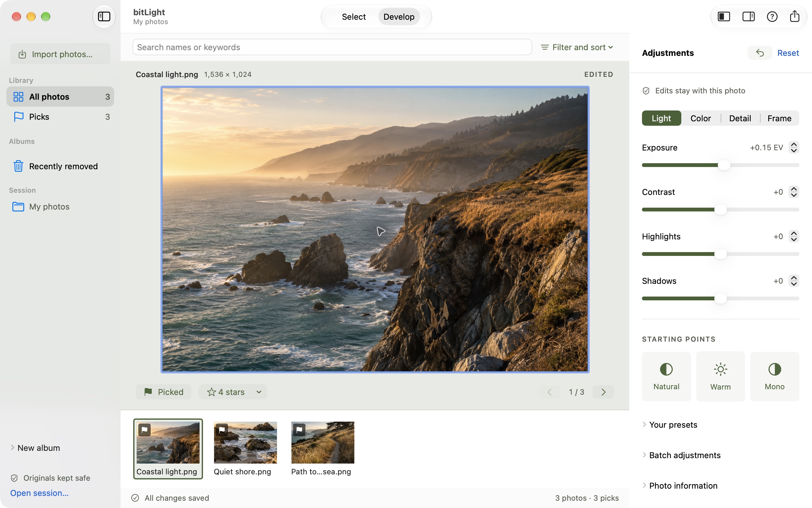812x508 pixels.
Task: Apply the Natural starting point
Action: click(666, 376)
